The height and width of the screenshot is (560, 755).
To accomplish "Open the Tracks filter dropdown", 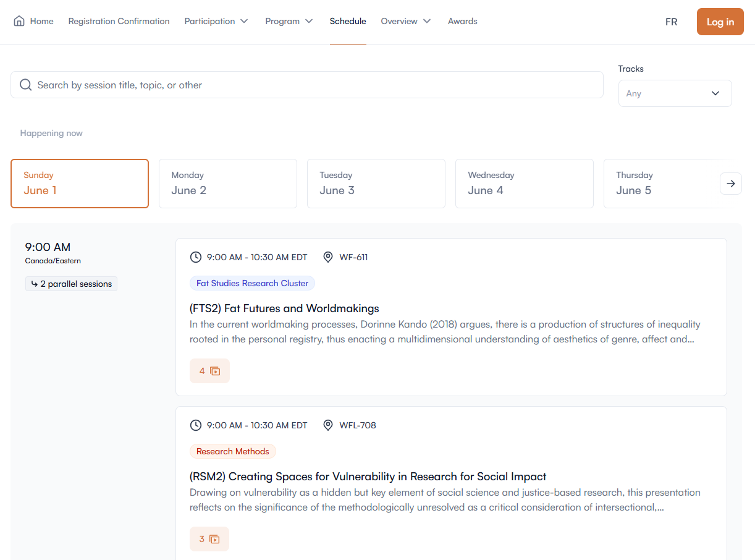I will (675, 93).
